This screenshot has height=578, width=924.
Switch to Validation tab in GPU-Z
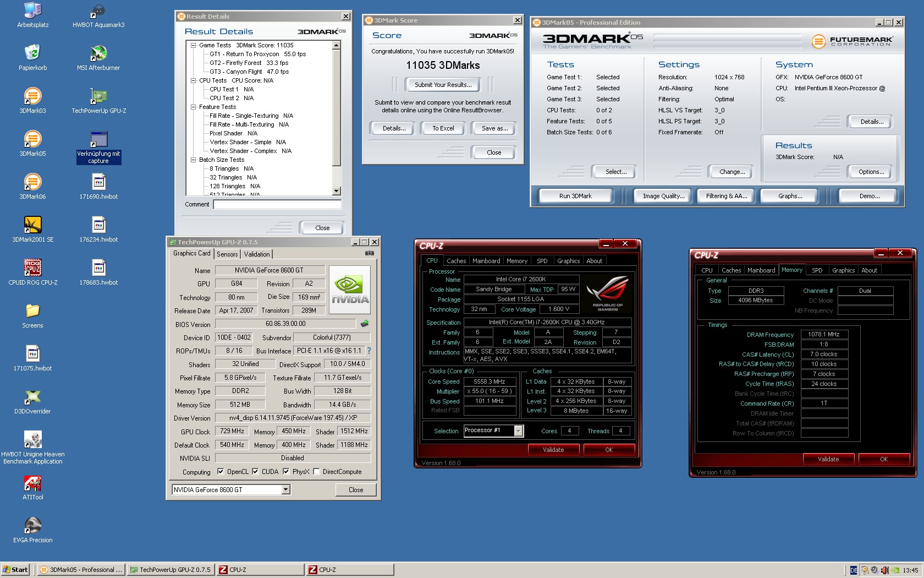pyautogui.click(x=257, y=254)
